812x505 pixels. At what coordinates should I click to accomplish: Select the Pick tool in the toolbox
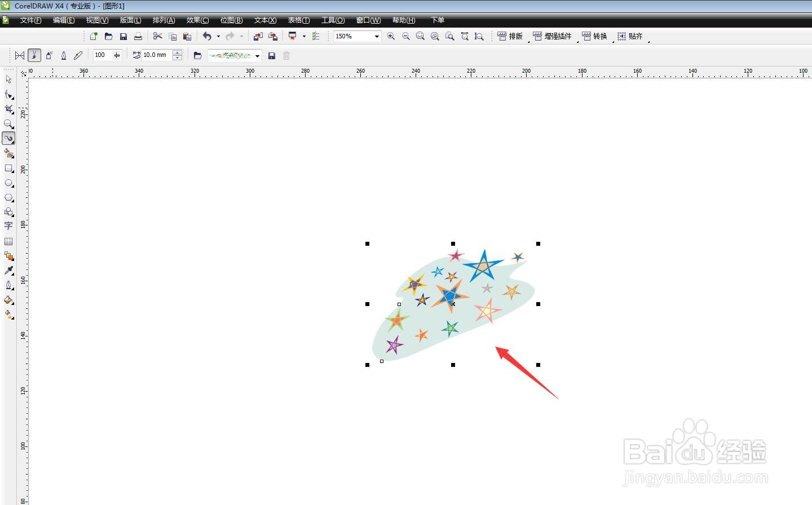[8, 79]
